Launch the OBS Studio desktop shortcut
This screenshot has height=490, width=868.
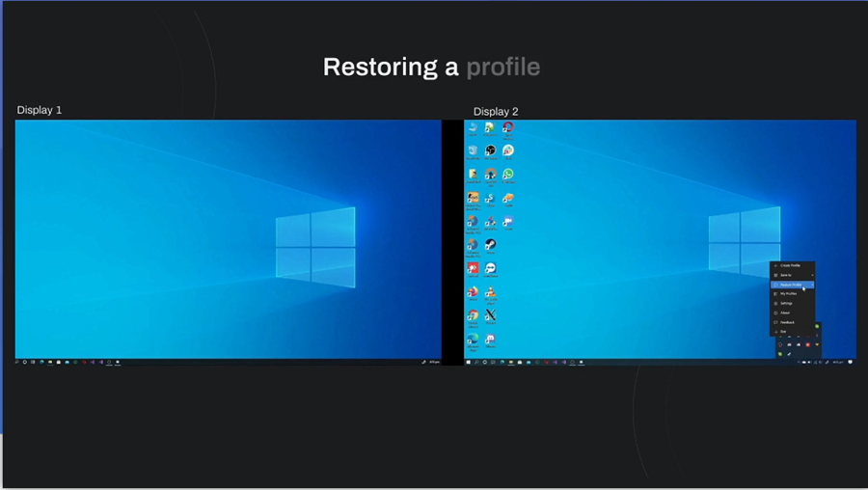click(x=491, y=152)
